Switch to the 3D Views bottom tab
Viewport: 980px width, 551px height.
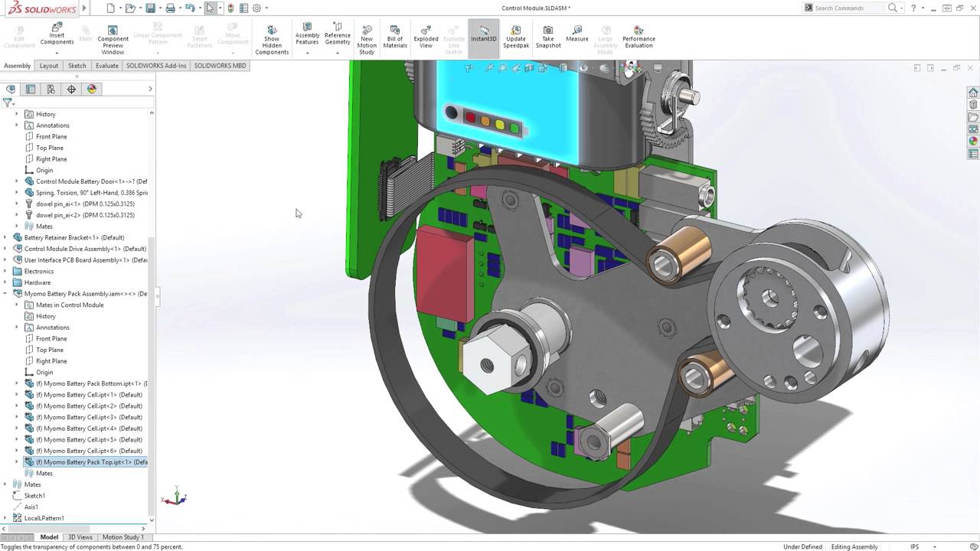point(80,537)
